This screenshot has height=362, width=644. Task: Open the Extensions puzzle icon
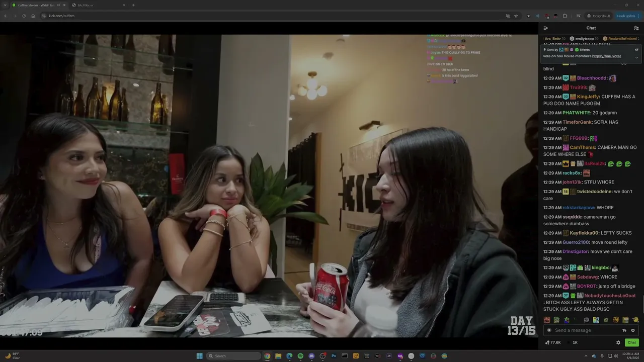click(x=565, y=16)
